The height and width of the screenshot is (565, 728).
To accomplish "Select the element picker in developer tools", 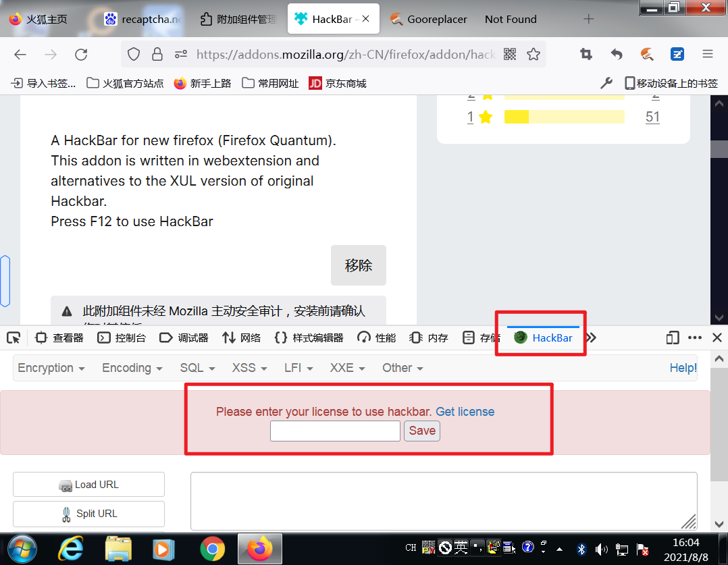I will (x=12, y=338).
